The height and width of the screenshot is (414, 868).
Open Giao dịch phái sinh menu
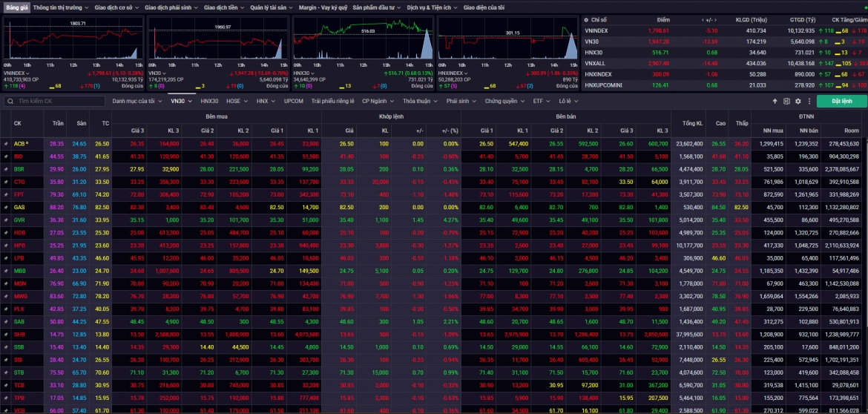pos(171,7)
